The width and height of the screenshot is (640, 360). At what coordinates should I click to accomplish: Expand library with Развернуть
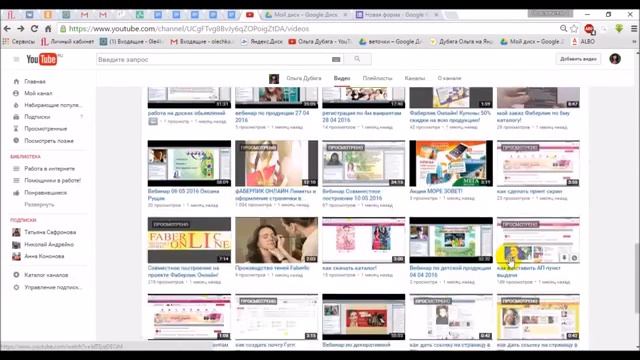pos(39,204)
